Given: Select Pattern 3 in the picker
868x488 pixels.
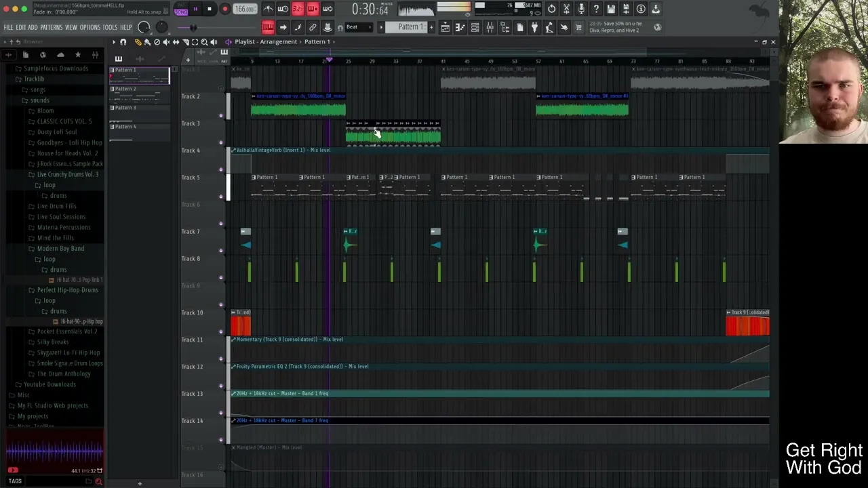Looking at the screenshot, I should click(x=140, y=113).
